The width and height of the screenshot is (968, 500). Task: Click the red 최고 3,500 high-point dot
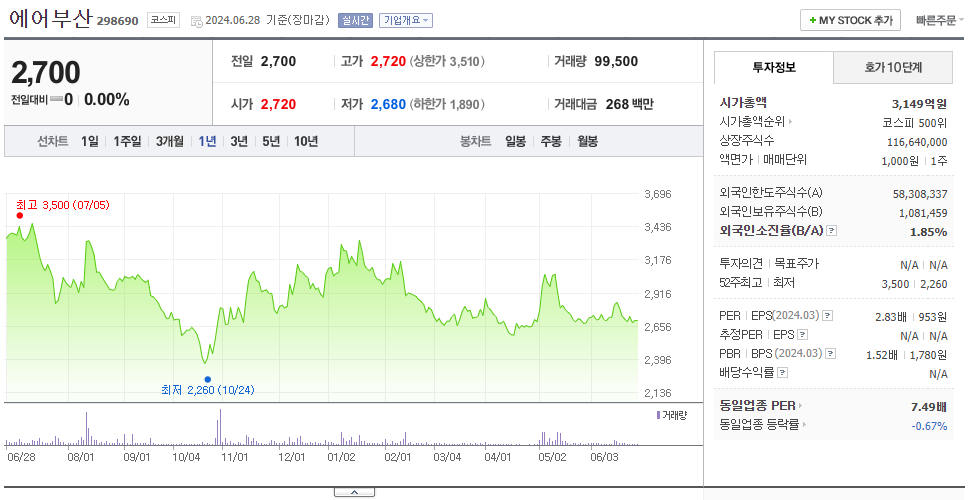pyautogui.click(x=20, y=215)
